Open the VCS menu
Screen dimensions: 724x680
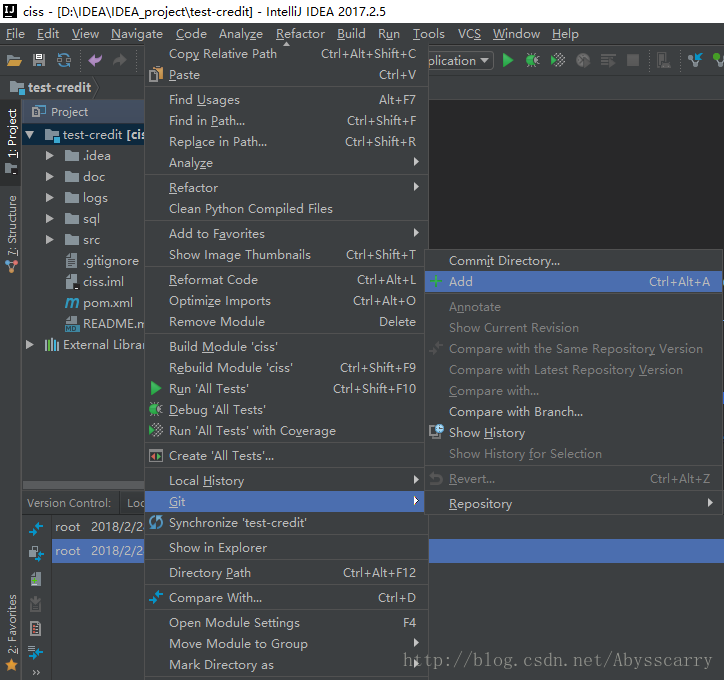(469, 34)
